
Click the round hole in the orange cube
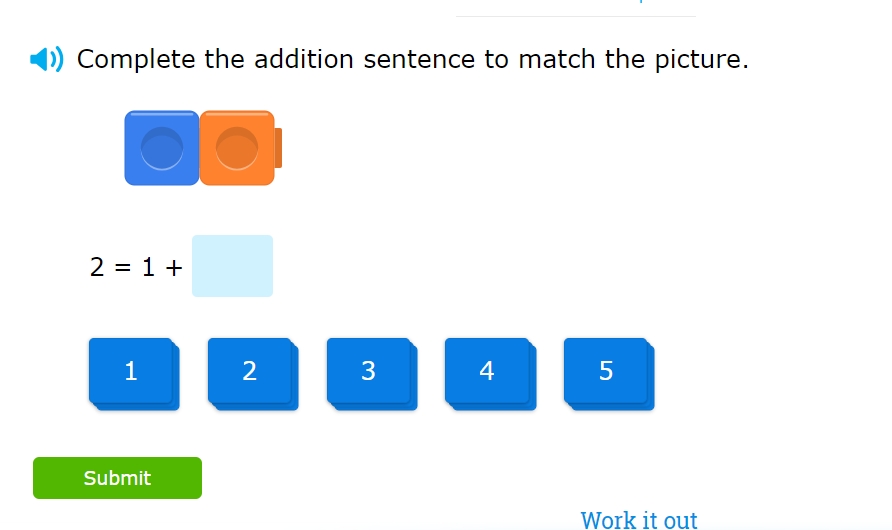[x=237, y=146]
